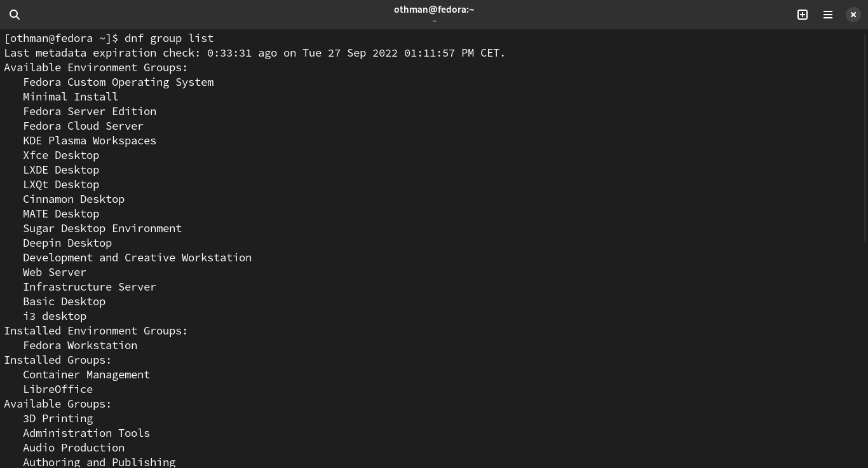Click the 'LibreOffice' installed group
This screenshot has width=868, height=468.
click(58, 389)
